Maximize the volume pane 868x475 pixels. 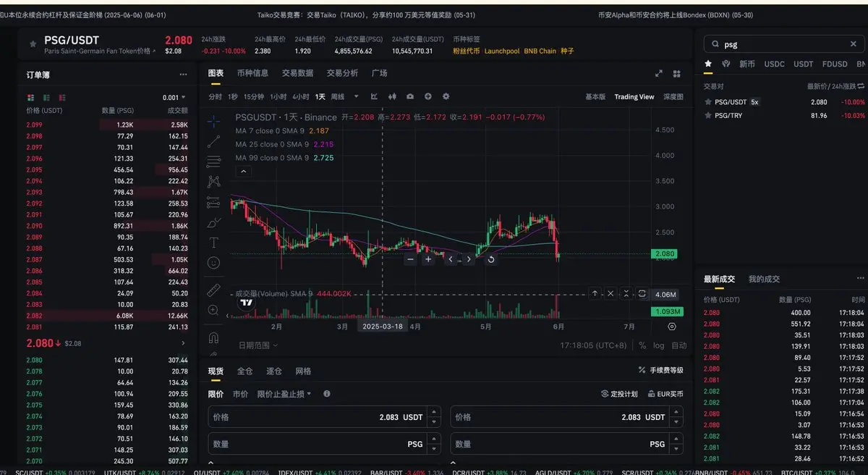[x=642, y=293]
